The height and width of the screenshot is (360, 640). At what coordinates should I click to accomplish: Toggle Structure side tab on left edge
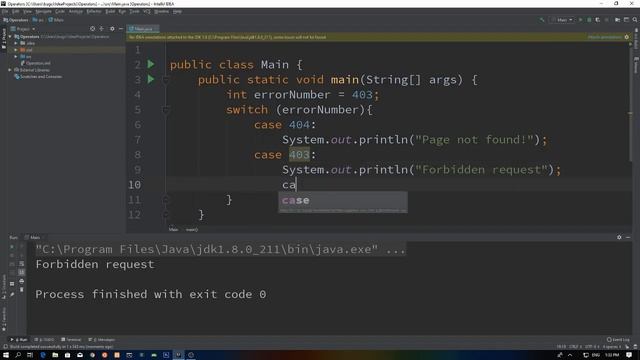pos(4,287)
